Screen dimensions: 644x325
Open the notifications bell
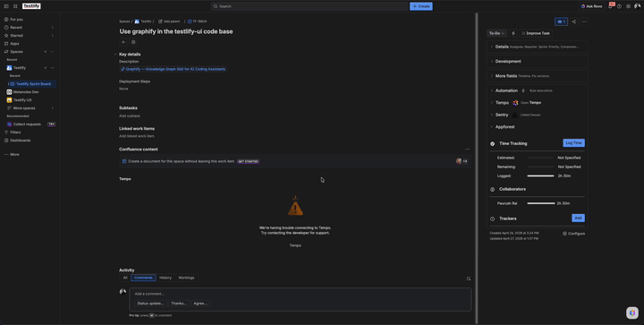point(611,6)
